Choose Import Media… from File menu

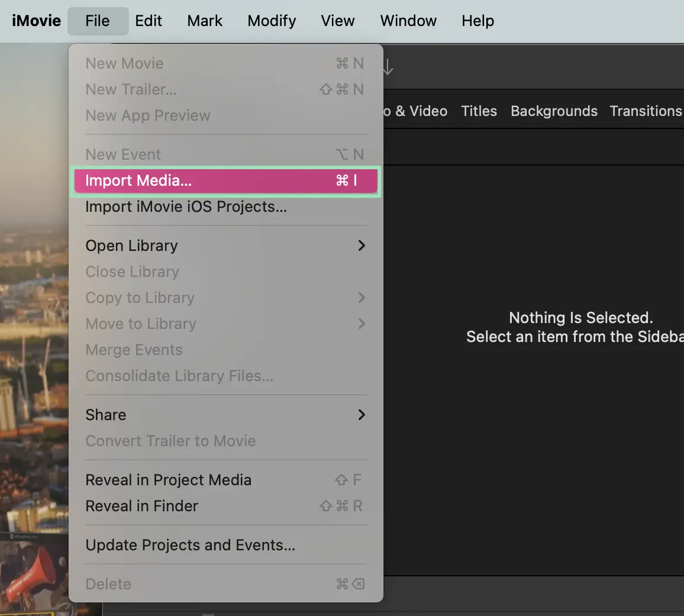[226, 180]
